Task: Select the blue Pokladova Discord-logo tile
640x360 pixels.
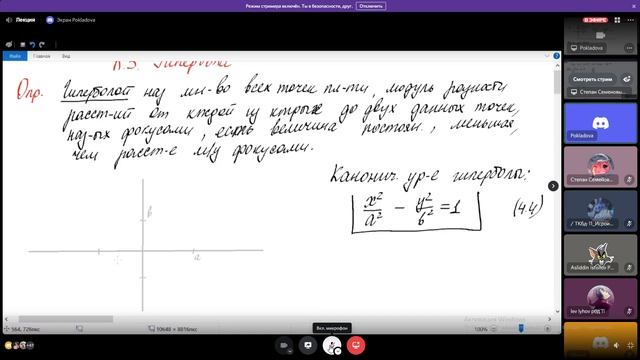Action: coord(600,123)
